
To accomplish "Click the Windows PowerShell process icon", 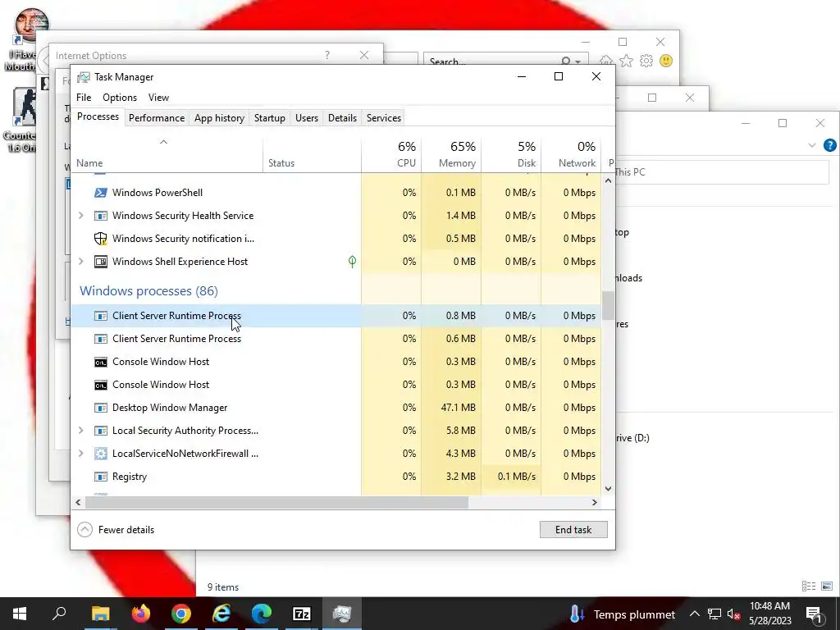I will pos(100,193).
